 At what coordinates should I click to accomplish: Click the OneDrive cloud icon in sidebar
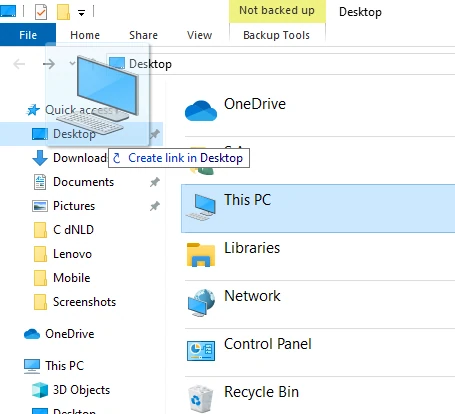32,334
